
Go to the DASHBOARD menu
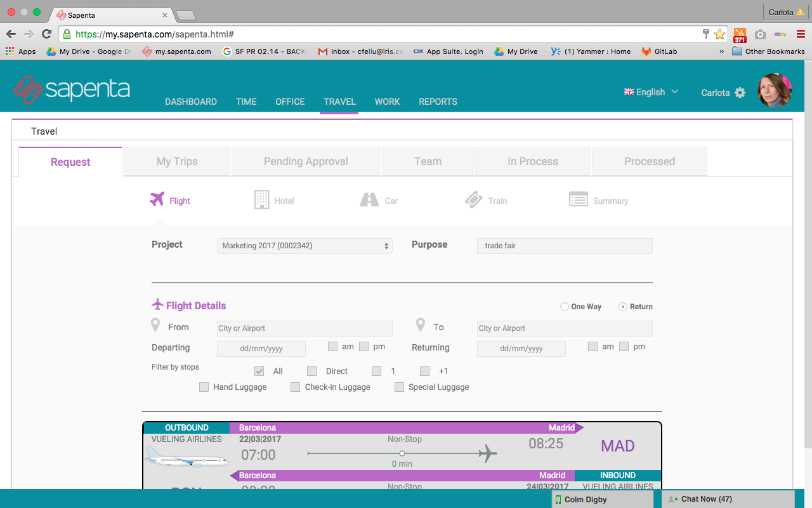point(191,102)
